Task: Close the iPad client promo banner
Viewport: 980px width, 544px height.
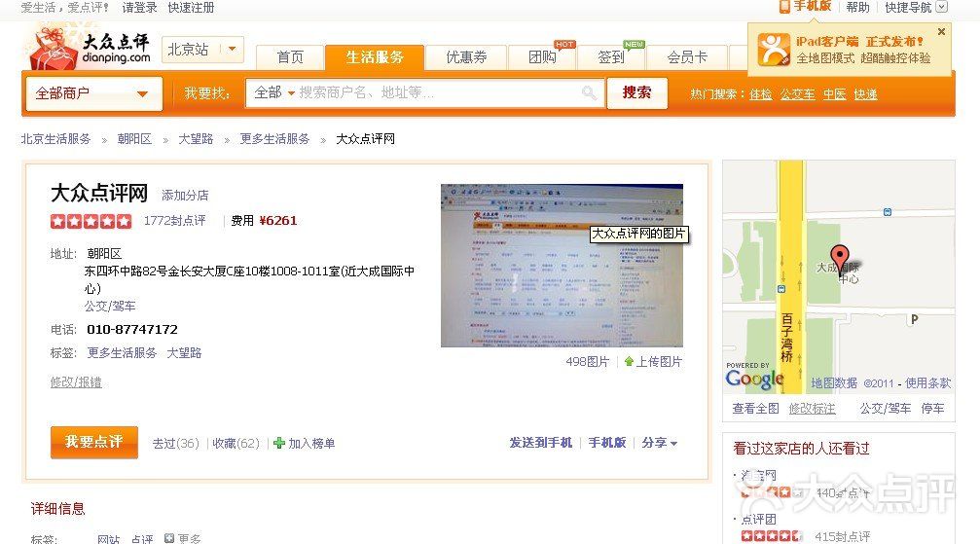Action: click(x=941, y=31)
